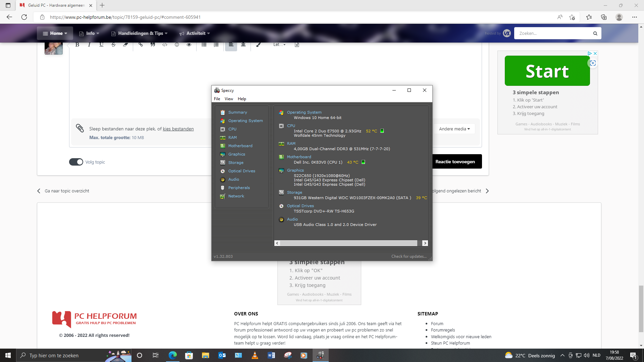Viewport: 644px width, 362px height.
Task: Open the View menu in Speccy
Action: [x=229, y=99]
